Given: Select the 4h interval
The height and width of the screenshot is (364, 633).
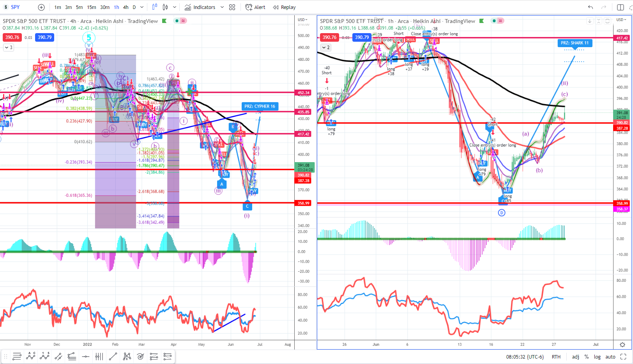Looking at the screenshot, I should (x=126, y=7).
